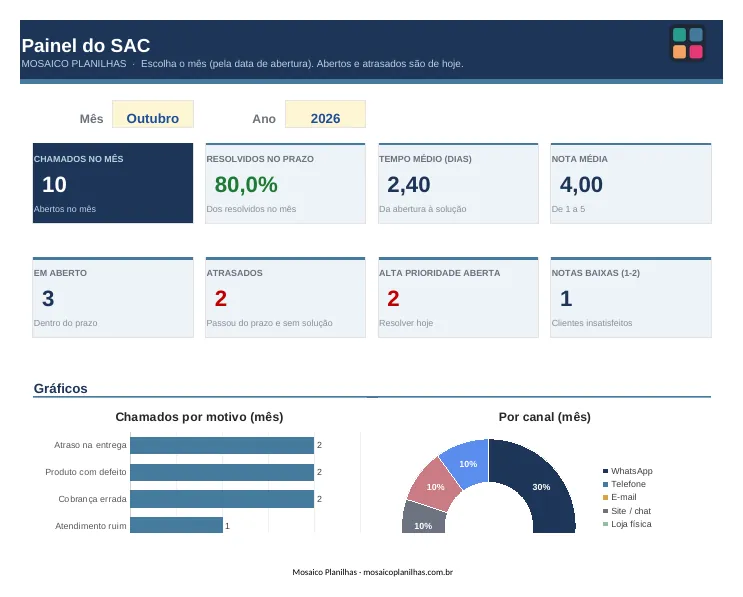Image resolution: width=743 pixels, height=597 pixels.
Task: Click the Atrasados card heading
Action: 234,273
